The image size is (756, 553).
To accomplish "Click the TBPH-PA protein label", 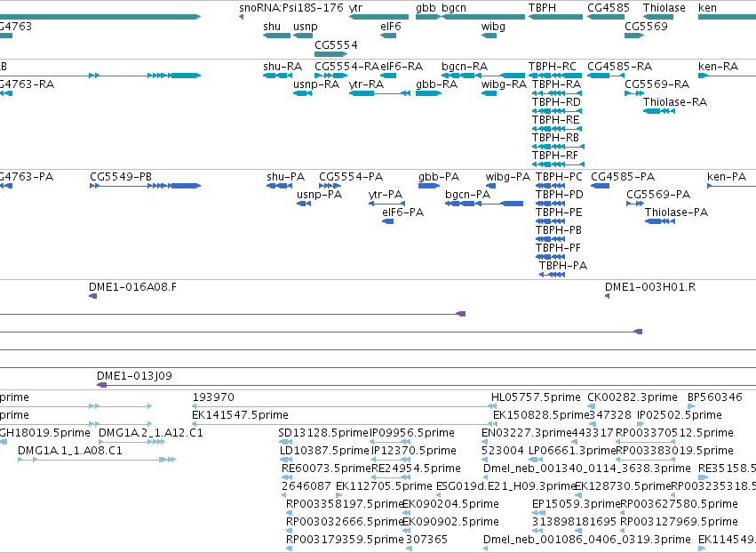I will pyautogui.click(x=563, y=266).
